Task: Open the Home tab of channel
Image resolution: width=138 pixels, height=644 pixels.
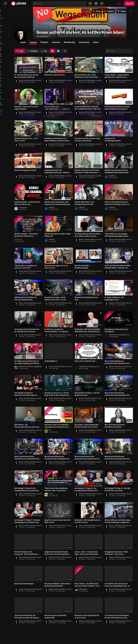Action: [x=23, y=42]
